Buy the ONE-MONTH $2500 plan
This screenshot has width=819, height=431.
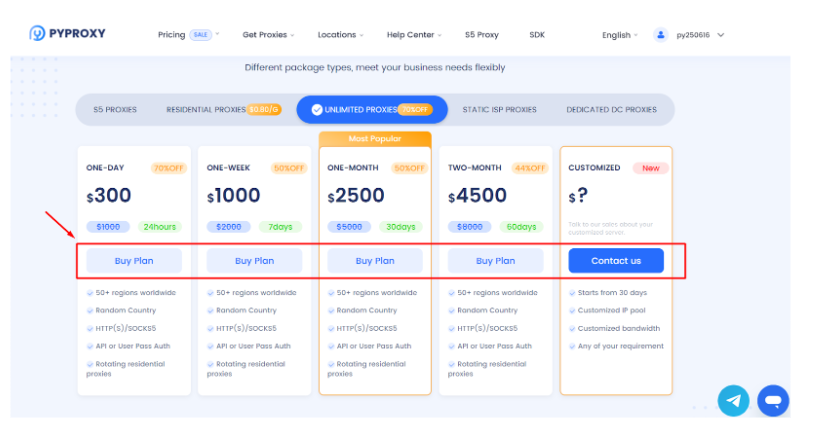pos(375,261)
